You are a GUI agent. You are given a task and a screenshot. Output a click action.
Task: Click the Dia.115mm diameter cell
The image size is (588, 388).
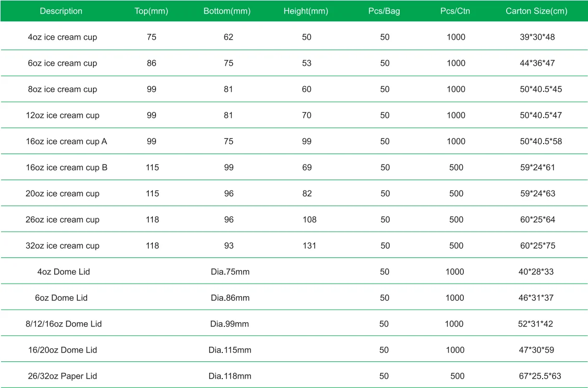point(230,350)
